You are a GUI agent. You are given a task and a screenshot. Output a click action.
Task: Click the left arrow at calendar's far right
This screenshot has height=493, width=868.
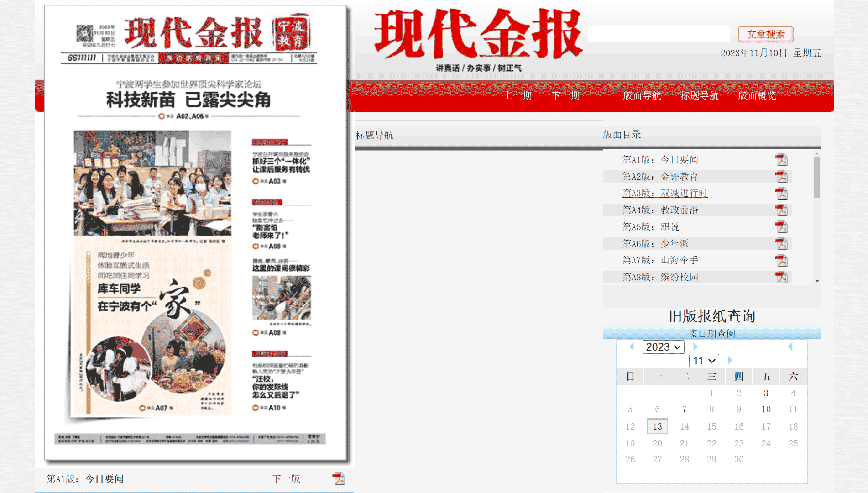[x=790, y=346]
